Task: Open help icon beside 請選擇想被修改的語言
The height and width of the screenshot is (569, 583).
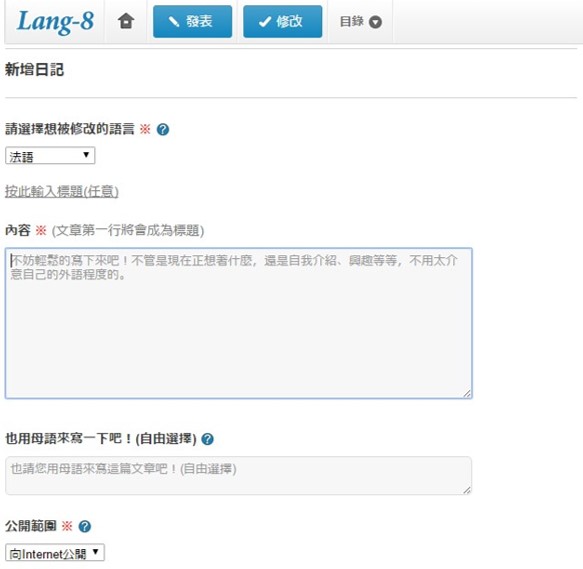Action: click(162, 129)
